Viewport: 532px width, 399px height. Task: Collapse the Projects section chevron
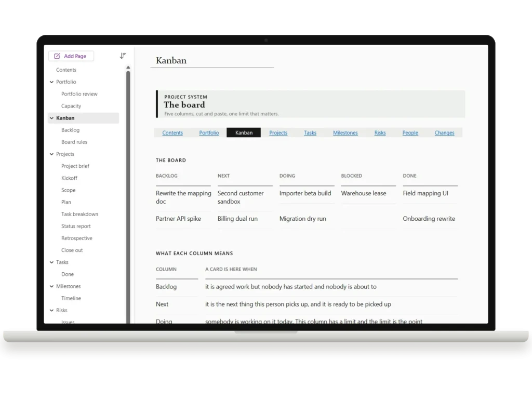51,154
